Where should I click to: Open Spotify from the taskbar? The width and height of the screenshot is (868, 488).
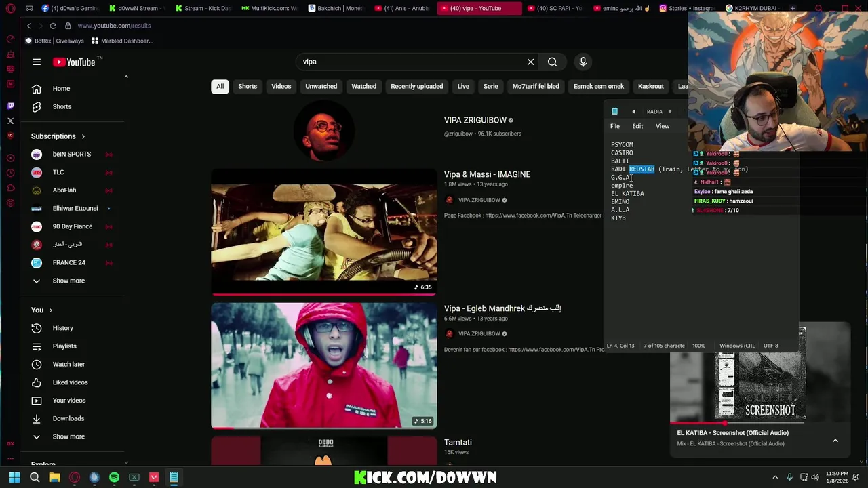(x=114, y=477)
